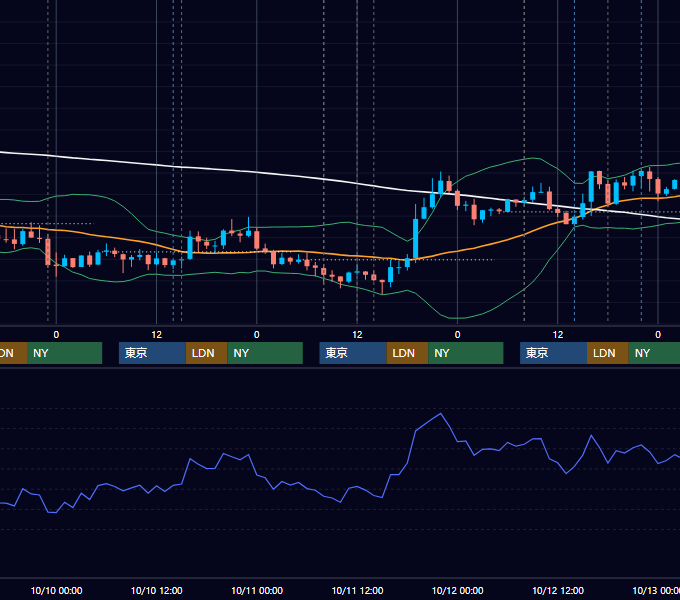Select the LDN session block after 10/12 12:00
The height and width of the screenshot is (600, 680).
point(608,353)
